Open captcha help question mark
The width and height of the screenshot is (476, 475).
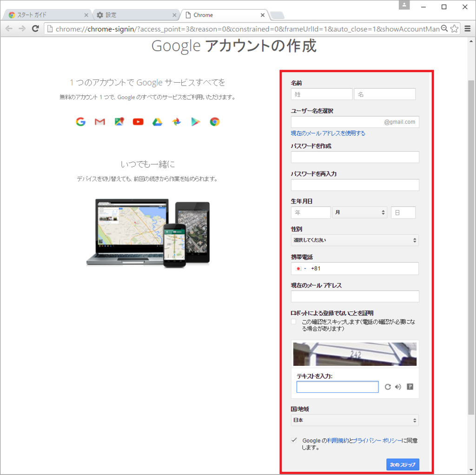coord(410,386)
